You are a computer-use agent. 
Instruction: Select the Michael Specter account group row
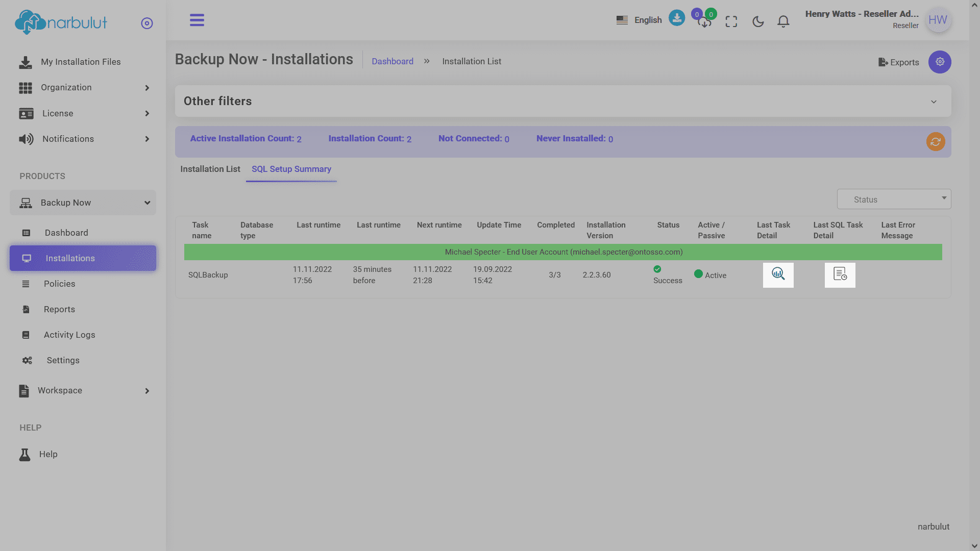coord(563,252)
